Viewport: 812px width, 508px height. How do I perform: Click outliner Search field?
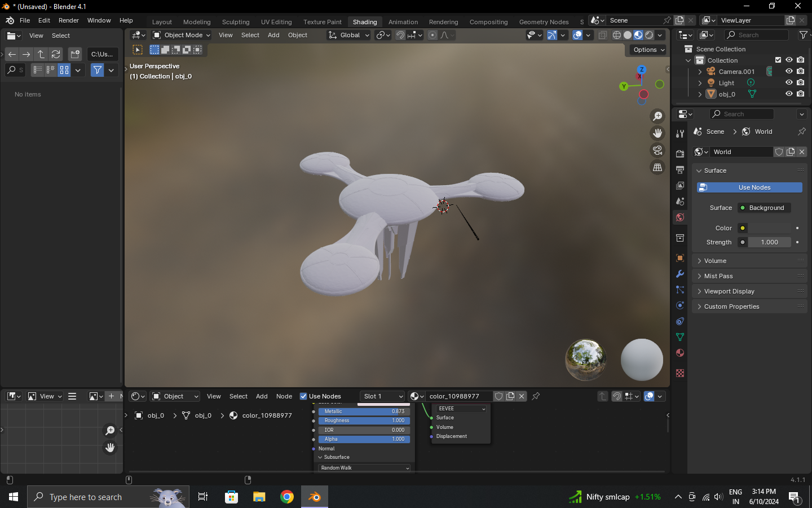pos(756,35)
